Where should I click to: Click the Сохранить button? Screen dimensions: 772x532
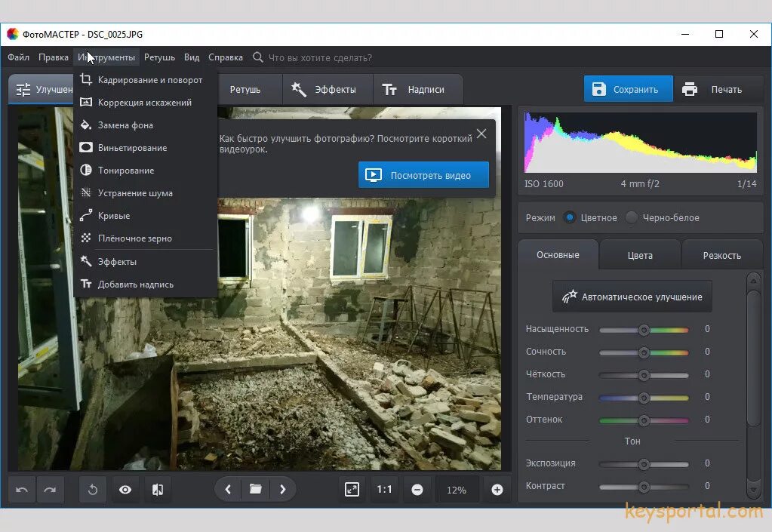(628, 90)
